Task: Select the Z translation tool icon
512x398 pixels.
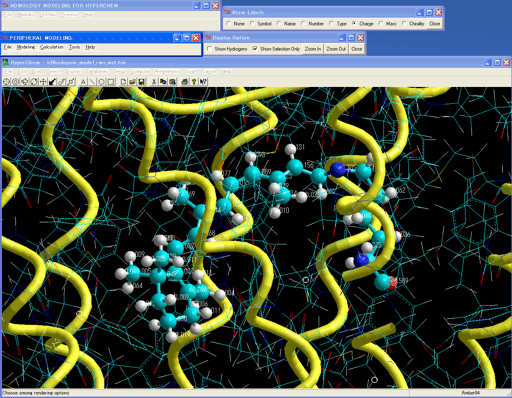Action: coord(52,82)
